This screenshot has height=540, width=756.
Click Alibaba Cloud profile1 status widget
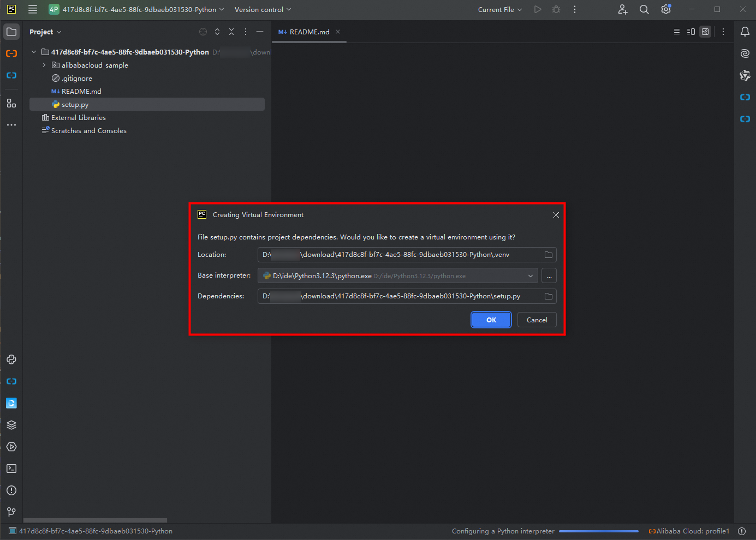[689, 531]
